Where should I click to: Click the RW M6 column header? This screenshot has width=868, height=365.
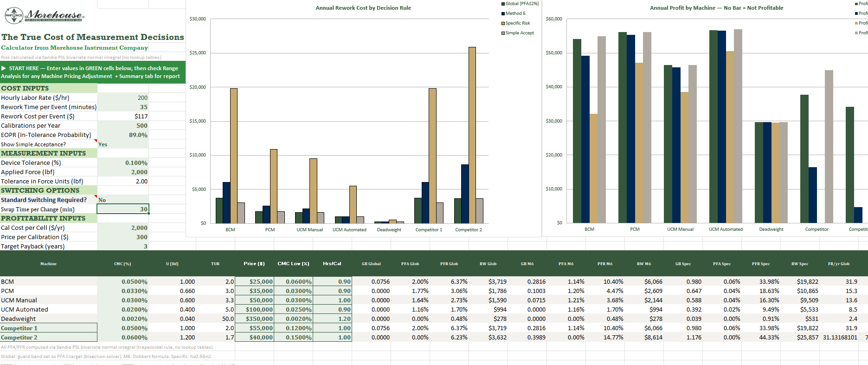coord(644,264)
